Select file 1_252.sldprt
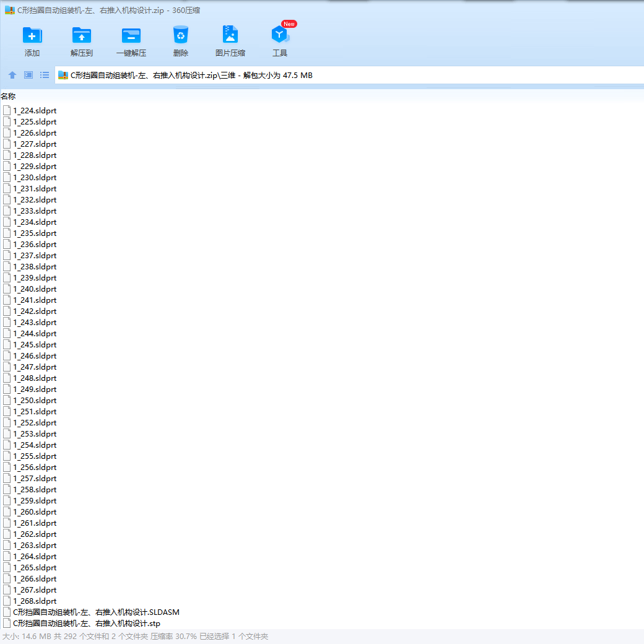Image resolution: width=644 pixels, height=644 pixels. click(x=35, y=422)
